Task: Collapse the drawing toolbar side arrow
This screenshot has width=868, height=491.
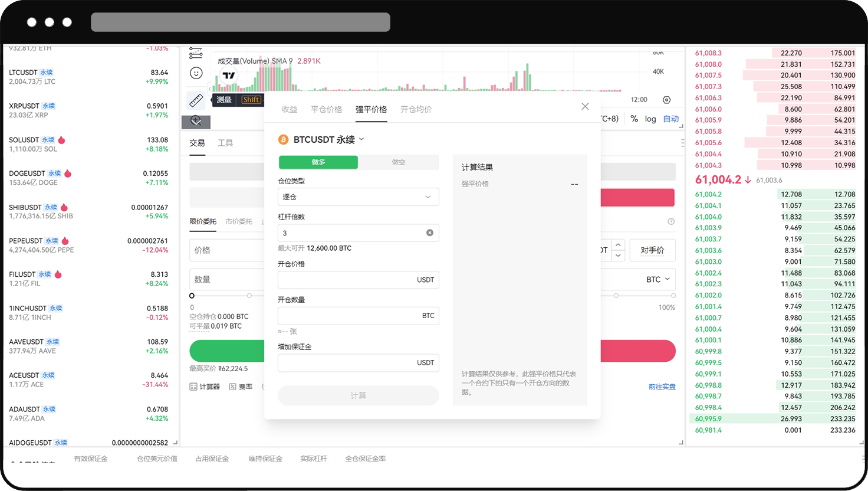Action: [x=209, y=89]
